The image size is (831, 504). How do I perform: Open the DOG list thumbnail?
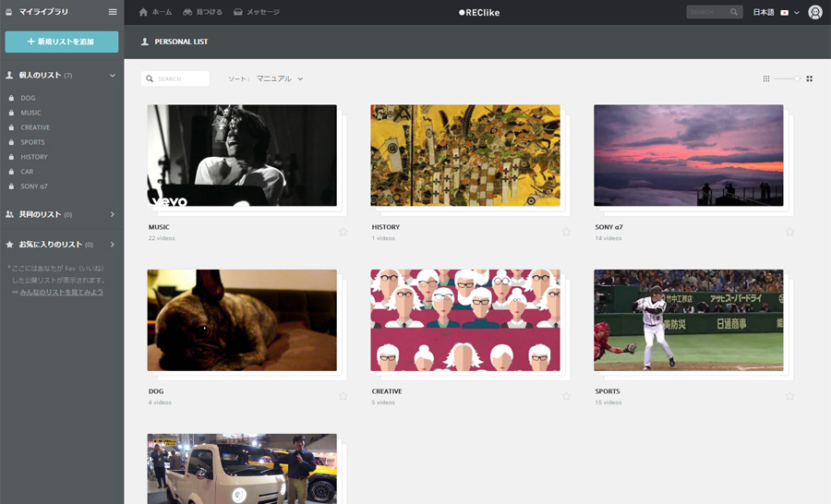click(242, 320)
